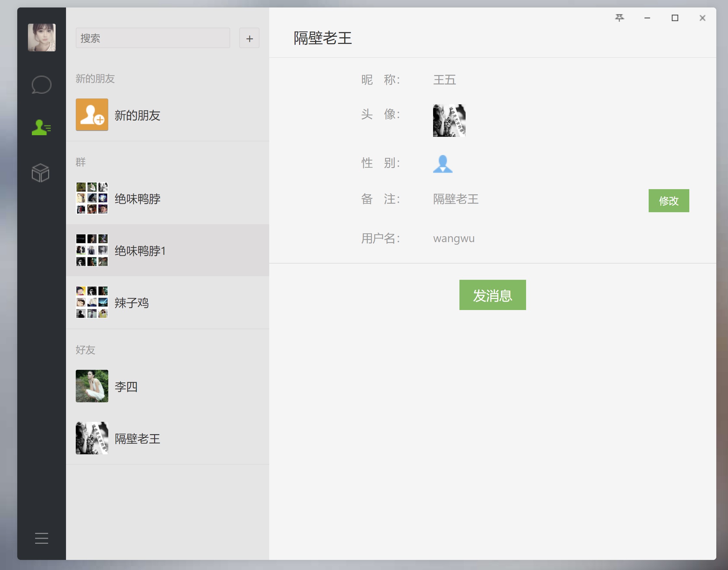Open the bottom hamburger settings menu
The height and width of the screenshot is (570, 728).
(x=41, y=539)
